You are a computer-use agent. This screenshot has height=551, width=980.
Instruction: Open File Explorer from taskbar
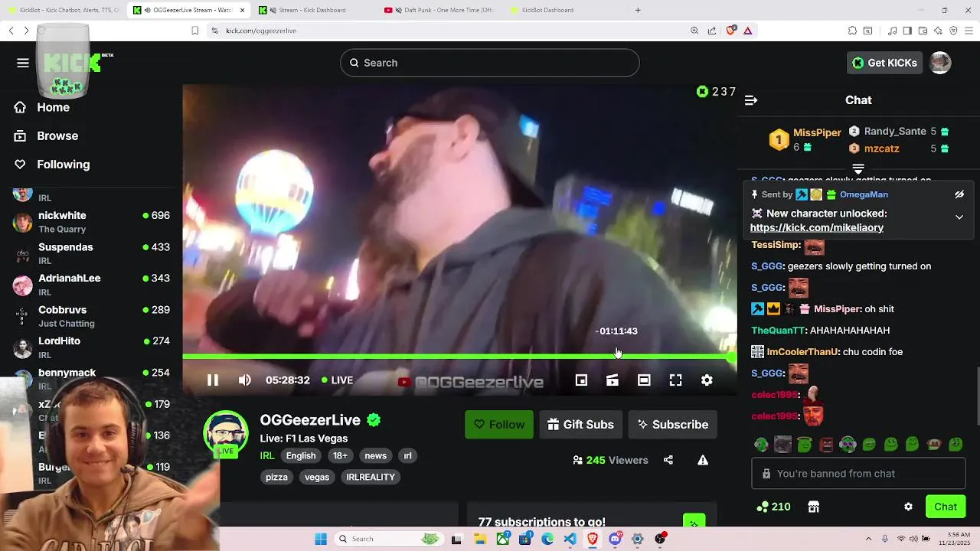click(480, 539)
